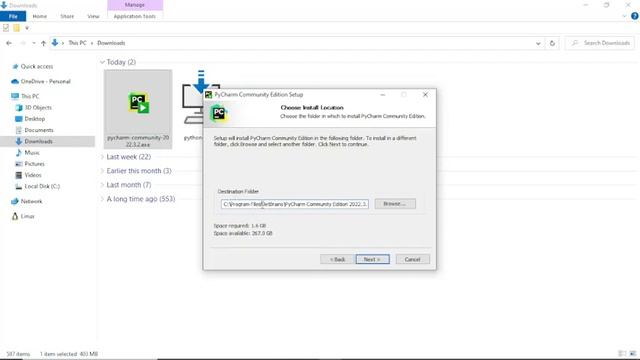Open Pictures folder in sidebar
Screen dimensions: 640x360
coord(34,164)
